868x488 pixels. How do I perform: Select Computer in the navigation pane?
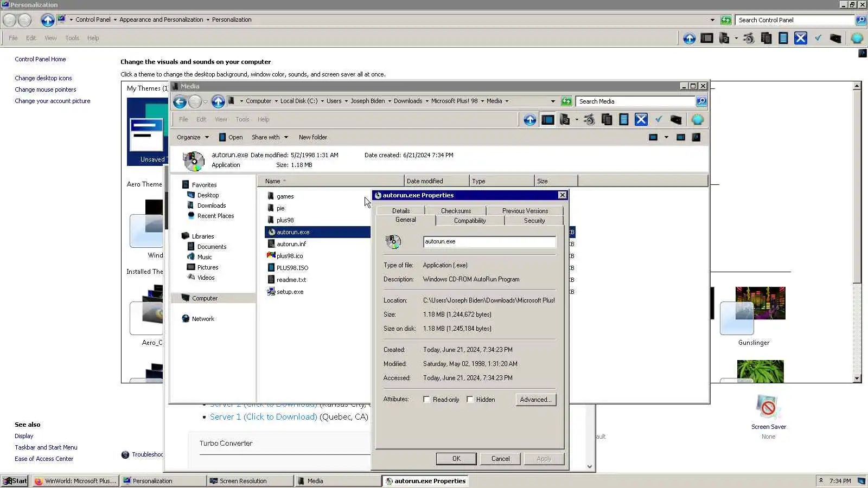(x=205, y=298)
